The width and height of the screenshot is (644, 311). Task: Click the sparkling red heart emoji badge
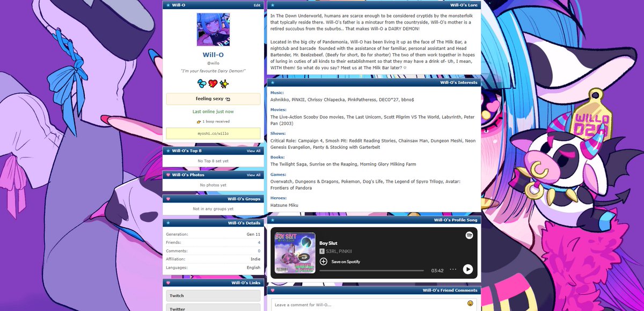pyautogui.click(x=213, y=83)
